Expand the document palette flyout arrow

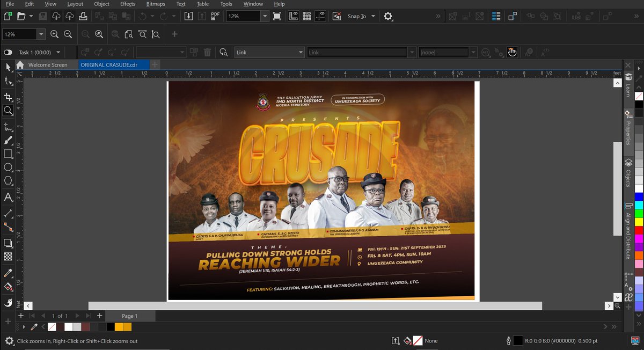[x=24, y=326]
